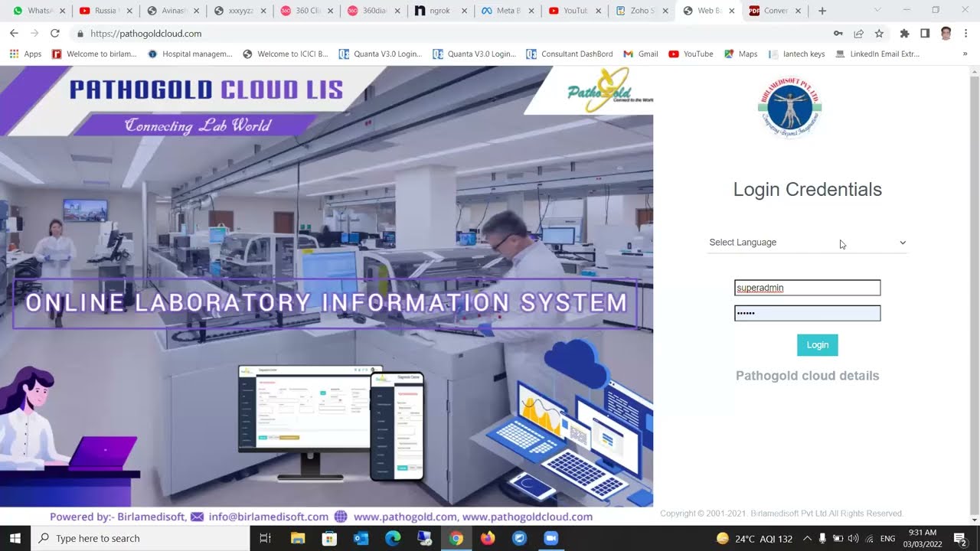Click the taskbar search box

[x=140, y=538]
